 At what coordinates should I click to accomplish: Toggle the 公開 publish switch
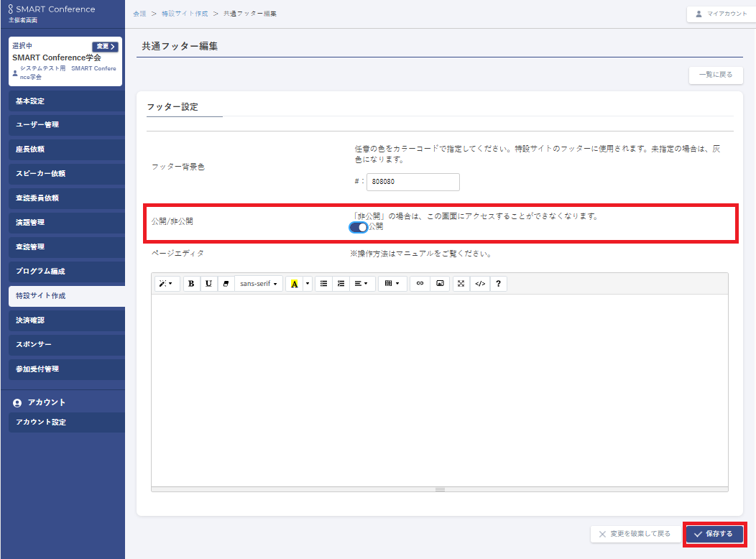(x=358, y=227)
